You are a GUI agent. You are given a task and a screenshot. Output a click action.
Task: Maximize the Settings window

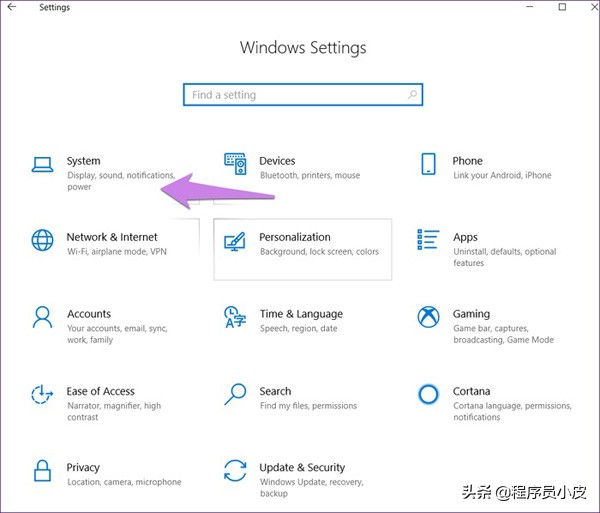pyautogui.click(x=562, y=7)
